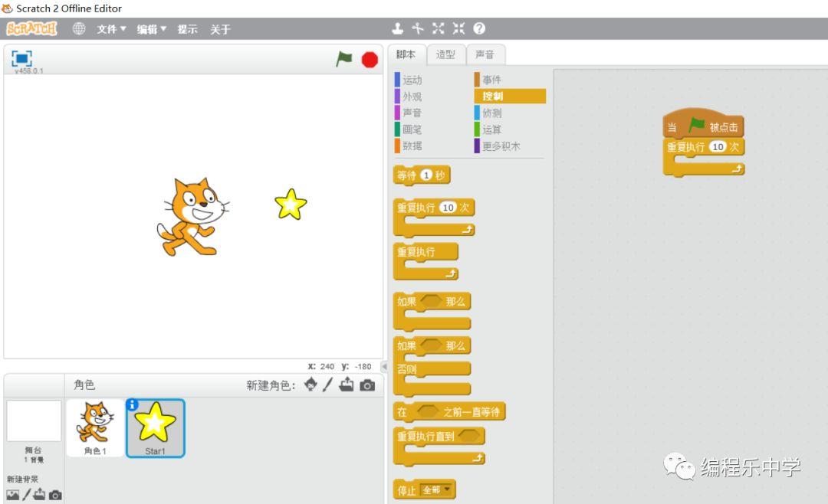Select 运动 block category

(x=409, y=80)
